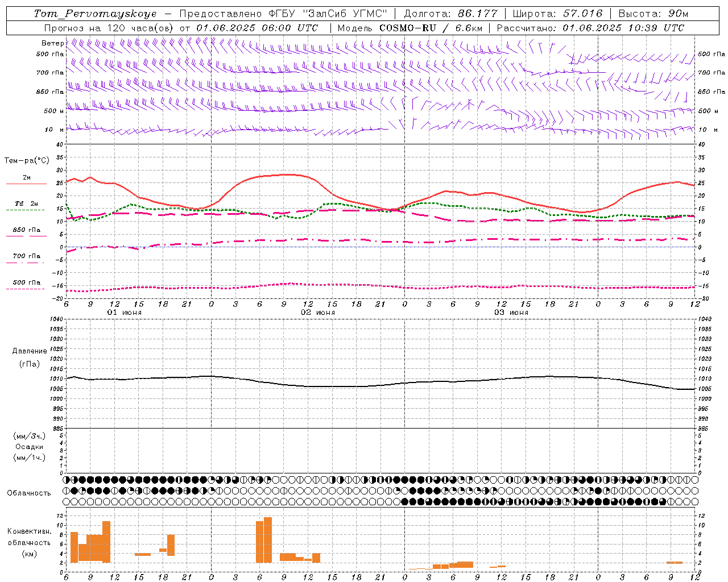This screenshot has height=582, width=728.
Task: Click the Конвективн. label
Action: (x=29, y=531)
